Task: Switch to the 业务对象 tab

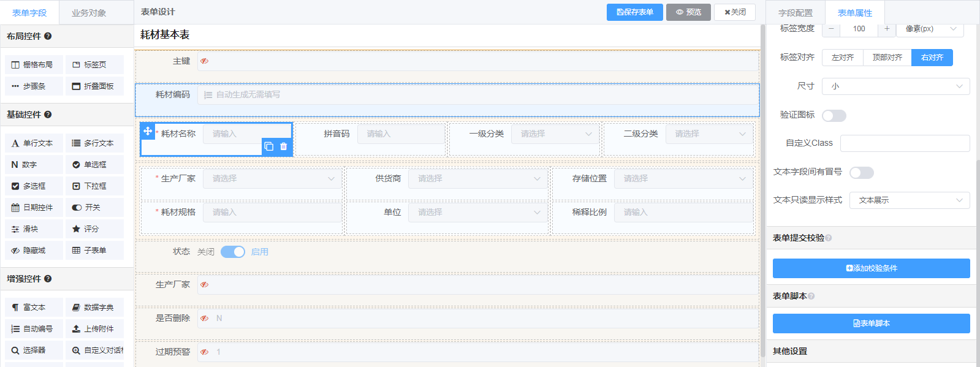Action: pos(89,13)
